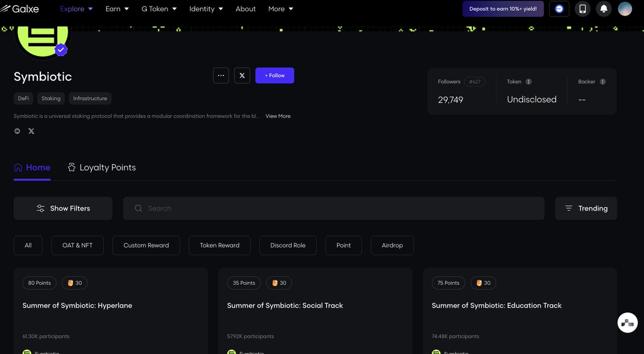The width and height of the screenshot is (644, 354).
Task: Filter by Airdrop
Action: pyautogui.click(x=392, y=245)
